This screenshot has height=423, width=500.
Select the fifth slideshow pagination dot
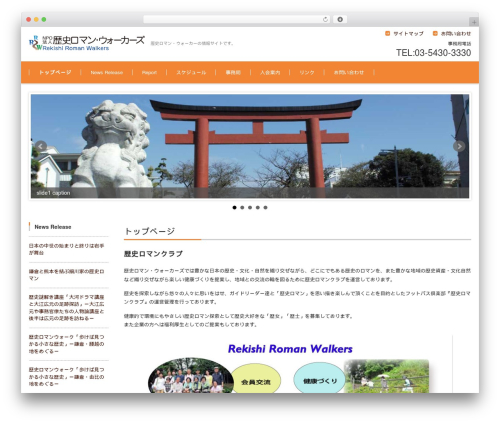point(265,207)
